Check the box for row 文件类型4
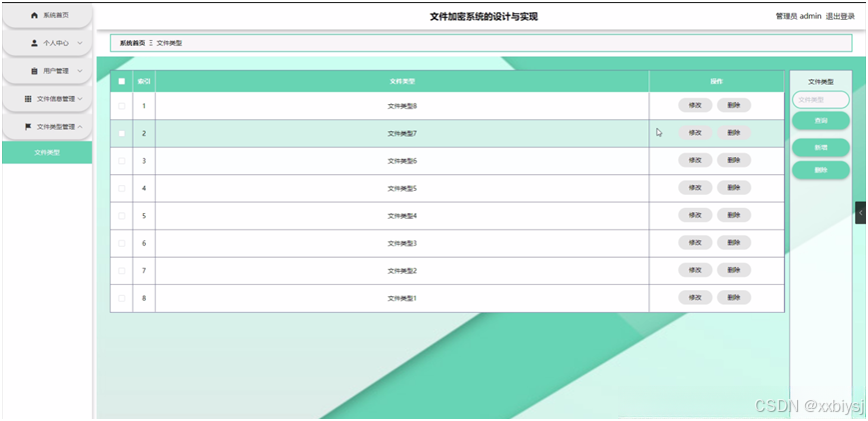 122,215
